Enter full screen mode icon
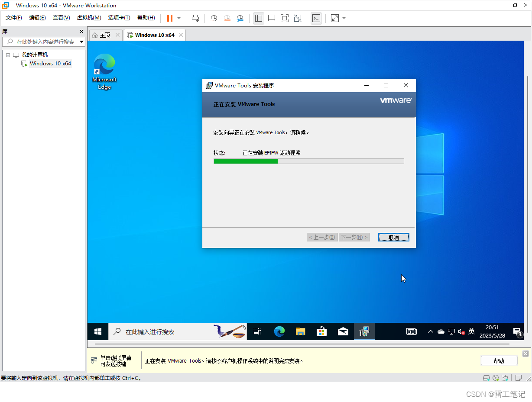532x402 pixels. [285, 18]
